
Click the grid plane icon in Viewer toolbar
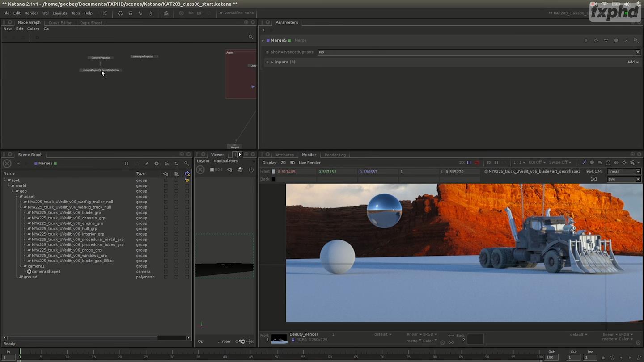[240, 170]
